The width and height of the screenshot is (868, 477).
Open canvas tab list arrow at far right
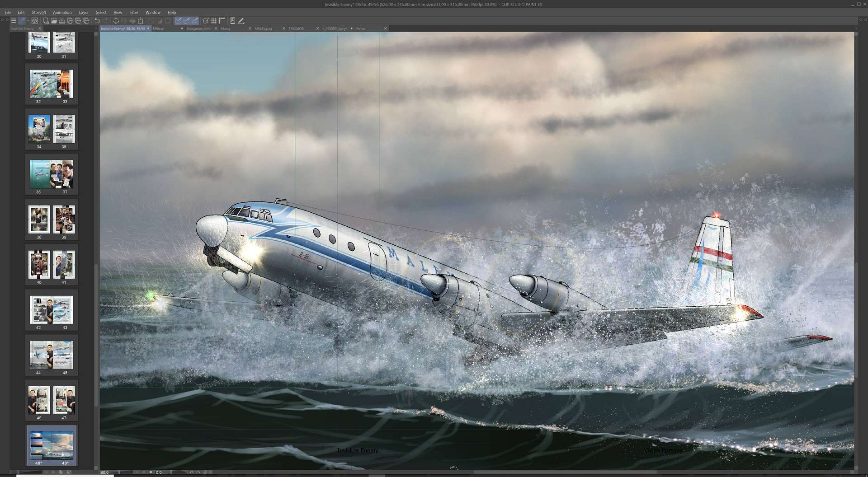pyautogui.click(x=856, y=28)
